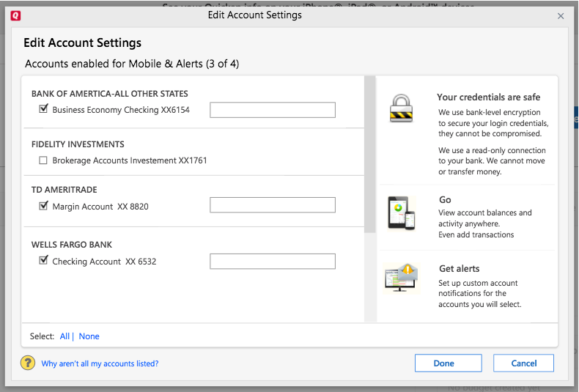The image size is (579, 392).
Task: Uncheck Margin Account XX 8820
Action: [43, 206]
